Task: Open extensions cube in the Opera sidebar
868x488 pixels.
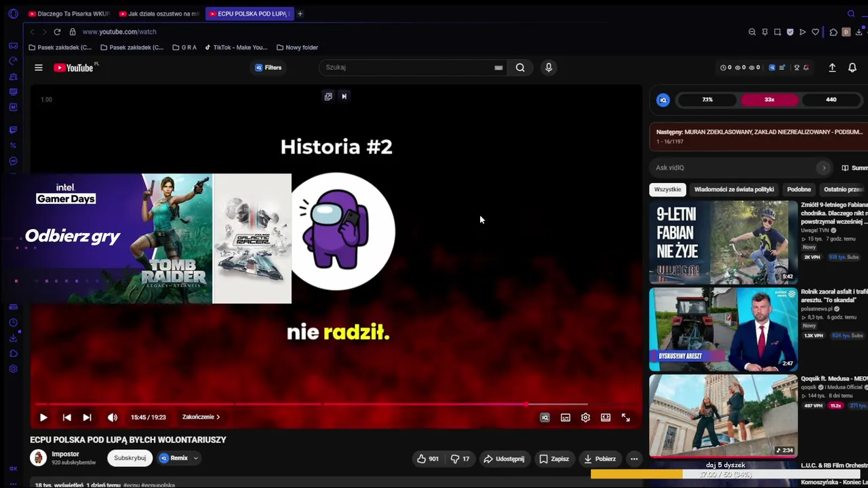Action: point(13,353)
